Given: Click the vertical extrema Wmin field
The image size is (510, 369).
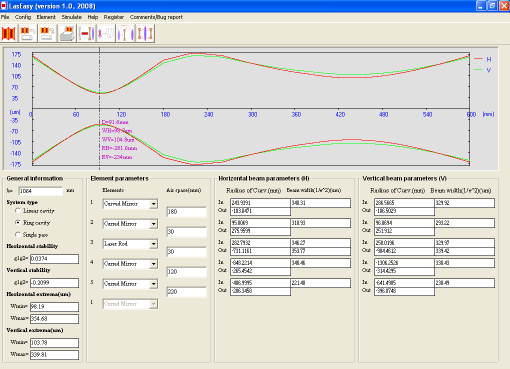Looking at the screenshot, I should pos(54,343).
